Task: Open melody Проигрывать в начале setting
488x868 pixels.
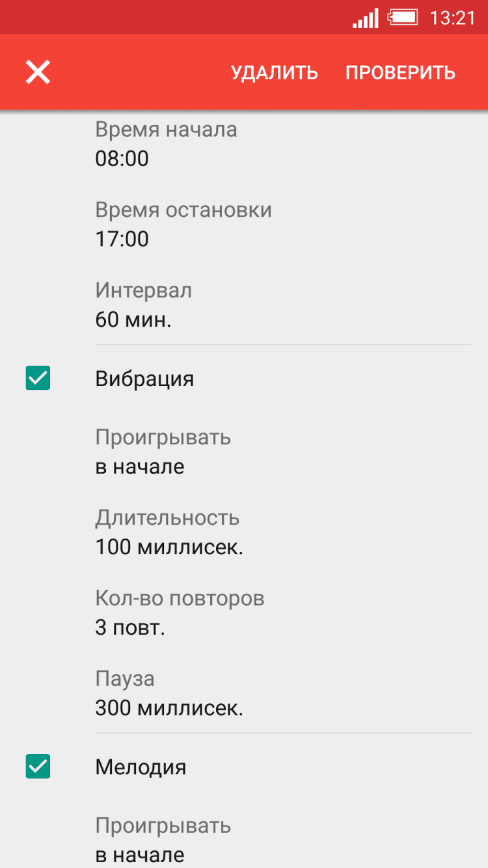Action: [282, 839]
